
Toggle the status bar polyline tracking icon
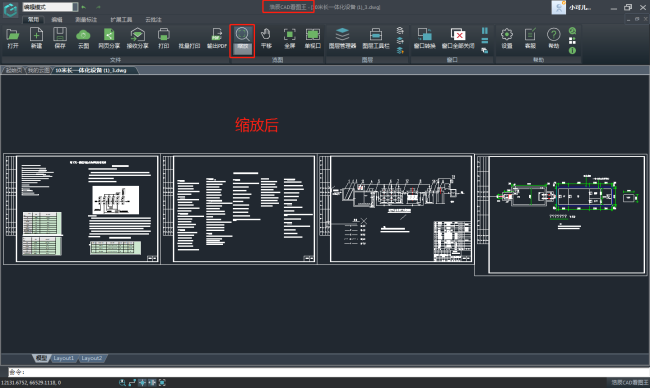[132, 383]
